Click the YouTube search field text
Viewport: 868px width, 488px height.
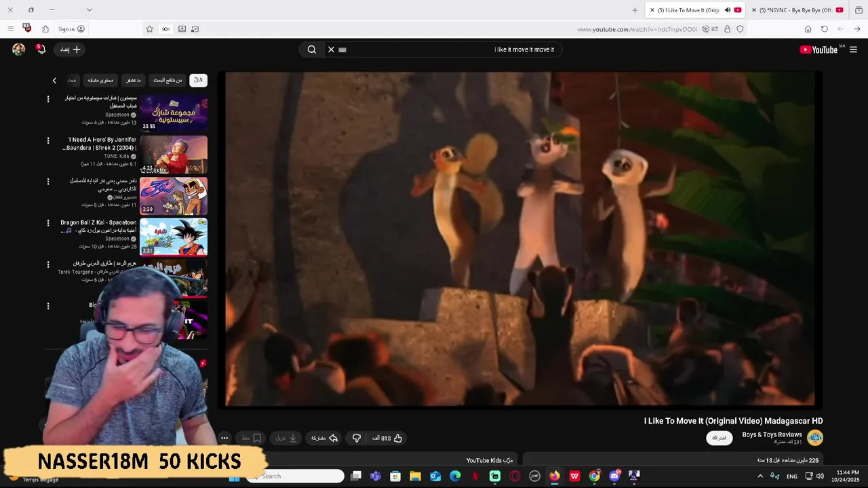pos(524,49)
